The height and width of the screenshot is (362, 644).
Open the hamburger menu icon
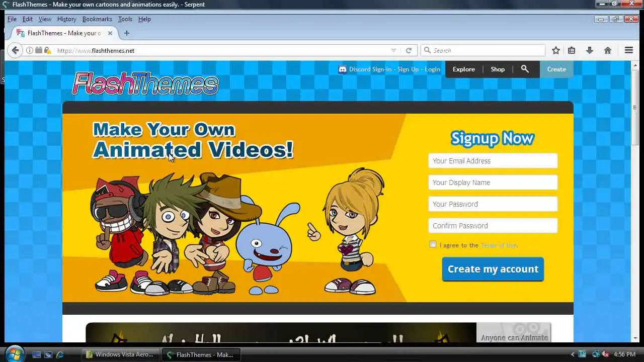[629, 50]
